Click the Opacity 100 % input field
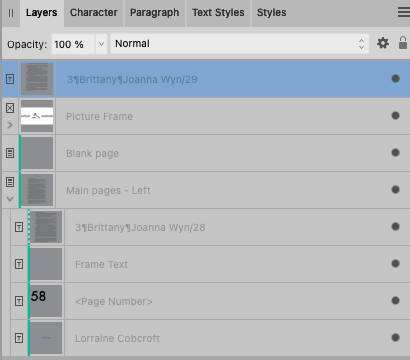This screenshot has height=360, width=410. pyautogui.click(x=73, y=44)
